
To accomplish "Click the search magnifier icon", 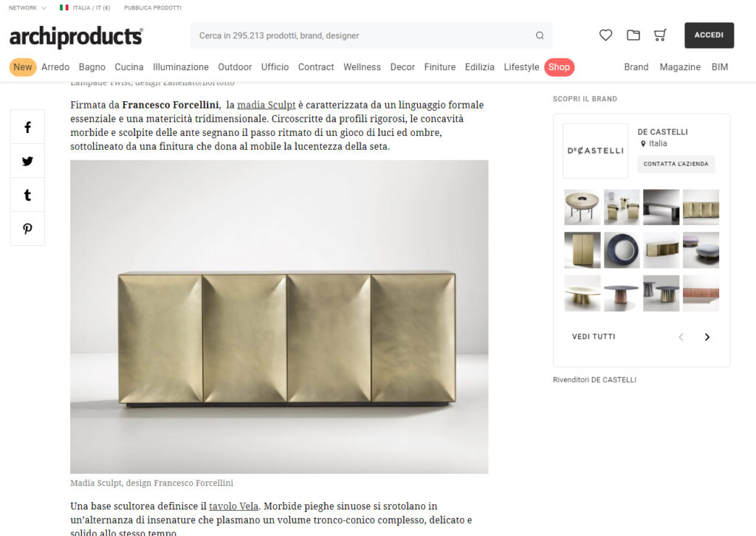I will coord(540,35).
